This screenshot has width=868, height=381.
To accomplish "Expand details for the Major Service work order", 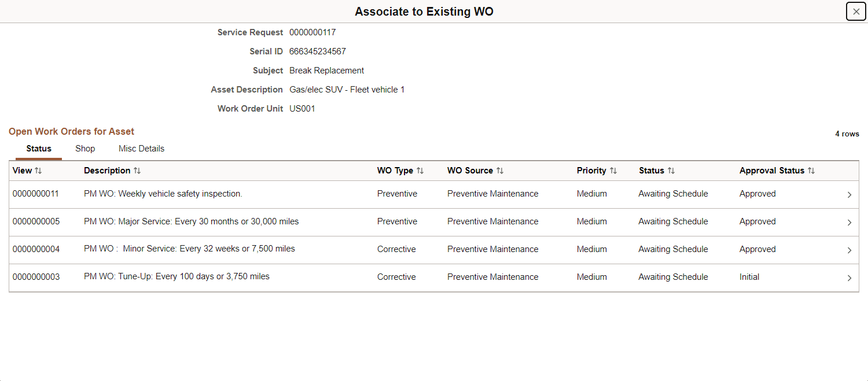I will pos(849,222).
